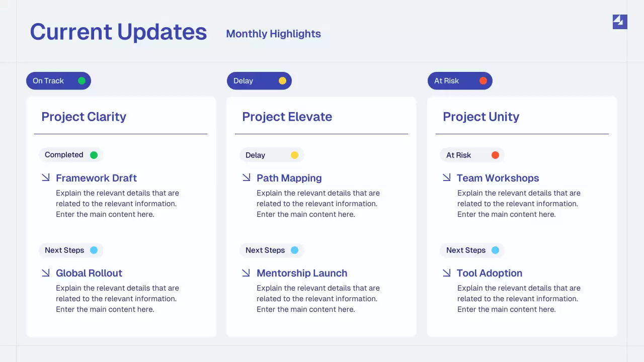Click the arrow icon beside Team Workshops
The width and height of the screenshot is (644, 362).
[x=446, y=177]
